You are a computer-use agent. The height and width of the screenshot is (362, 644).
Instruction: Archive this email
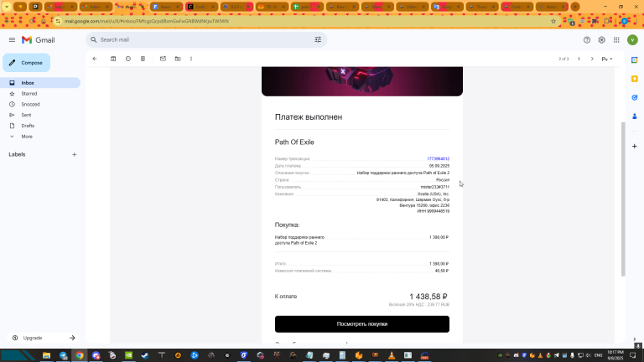coord(113,59)
